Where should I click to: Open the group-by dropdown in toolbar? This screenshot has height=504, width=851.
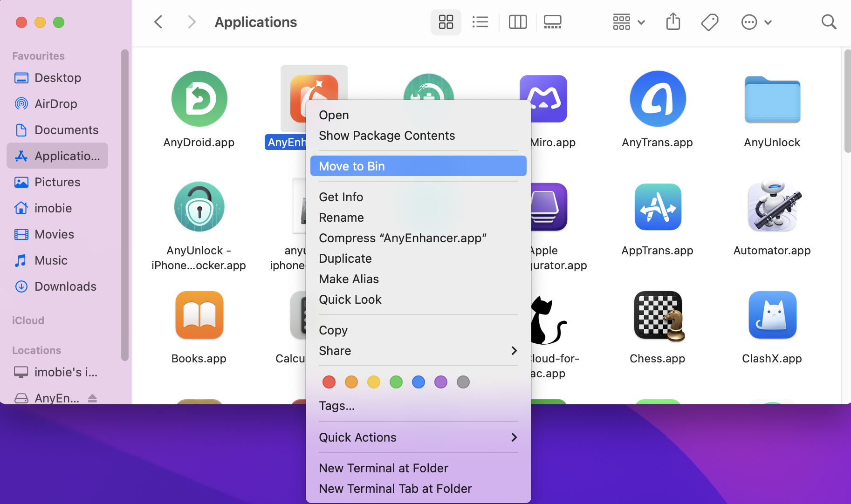point(629,22)
